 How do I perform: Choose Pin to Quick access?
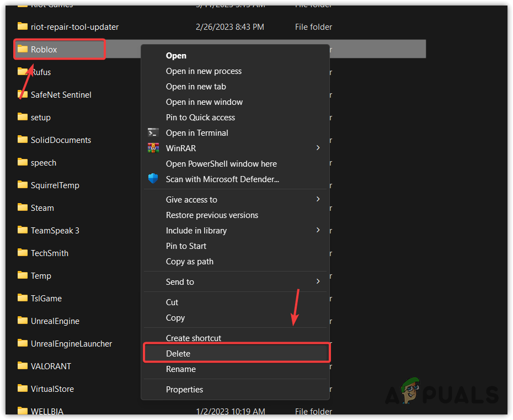(x=200, y=117)
